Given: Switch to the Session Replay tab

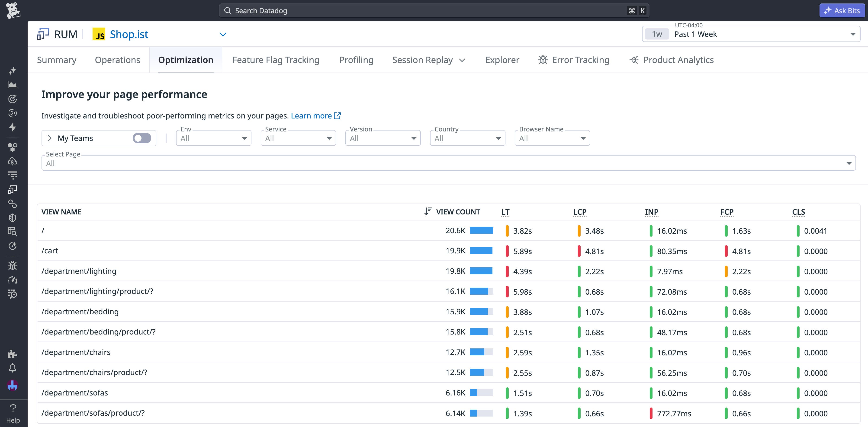Looking at the screenshot, I should coord(423,60).
